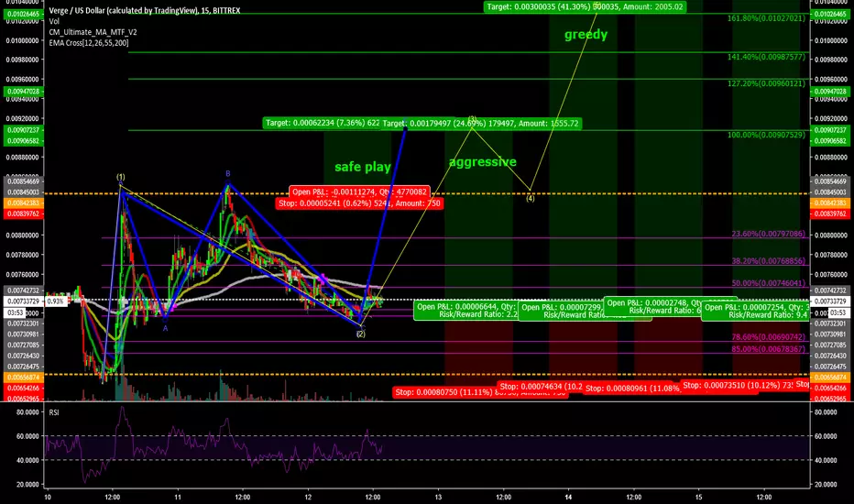Select the 38.20%(0.00768856) Fibonacci label
This screenshot has width=854, height=504.
[x=769, y=261]
